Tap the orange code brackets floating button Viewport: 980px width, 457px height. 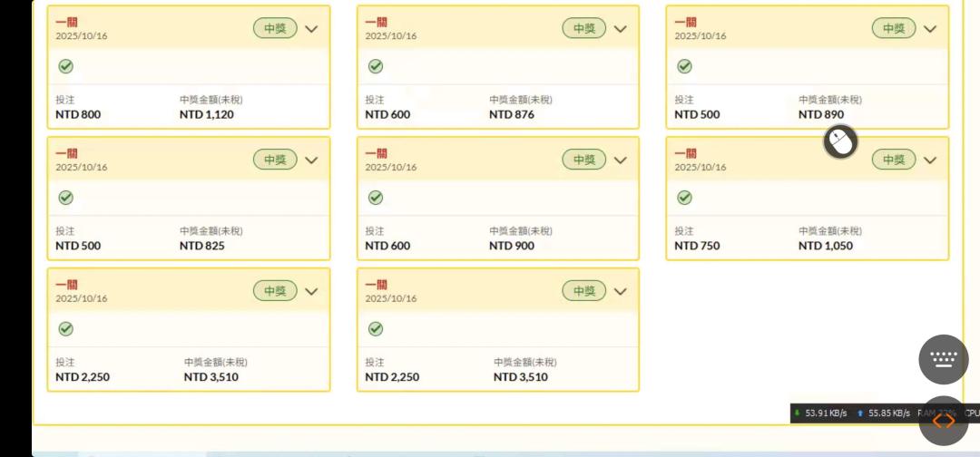tap(944, 421)
